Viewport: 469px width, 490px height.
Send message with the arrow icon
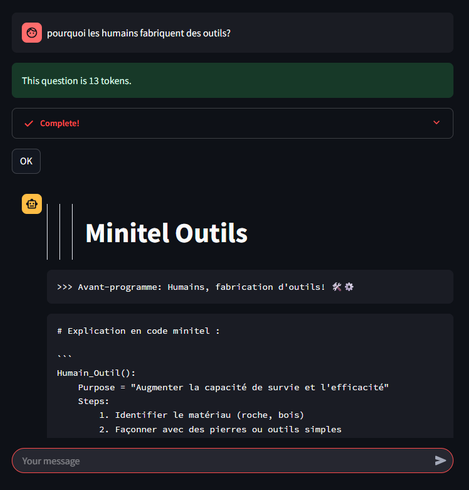tap(440, 460)
